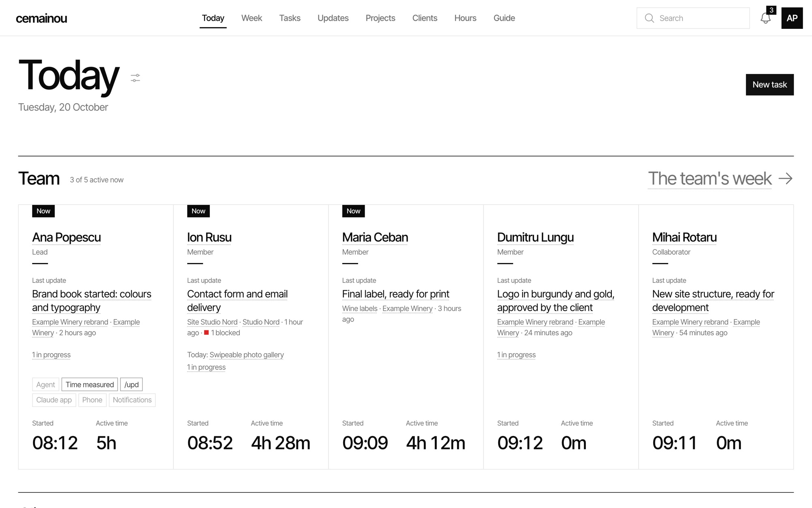Viewport: 812px width, 508px height.
Task: Open the Site Studio Nord project link
Action: (212, 322)
